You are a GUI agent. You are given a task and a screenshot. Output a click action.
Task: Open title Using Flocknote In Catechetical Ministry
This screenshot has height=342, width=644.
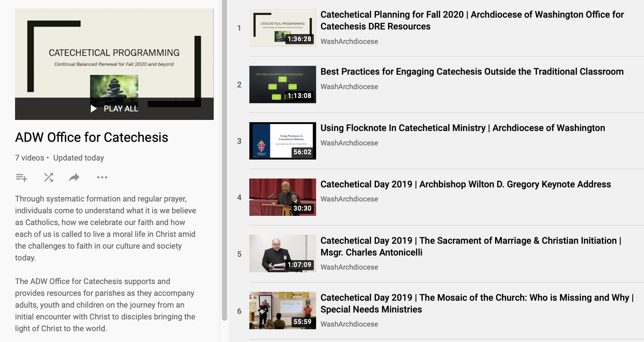[463, 128]
